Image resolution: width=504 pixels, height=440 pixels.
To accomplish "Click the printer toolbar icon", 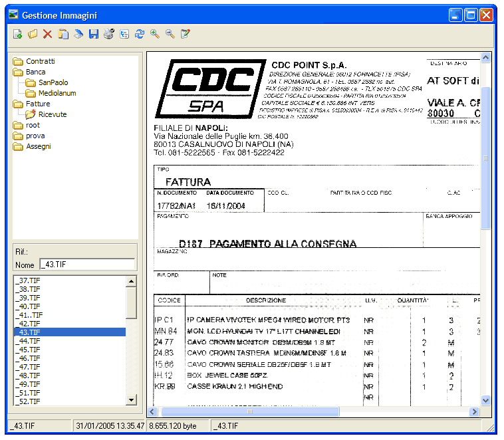I will [x=109, y=34].
